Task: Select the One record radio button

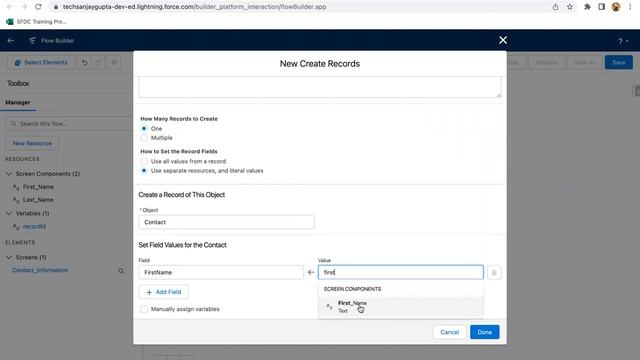Action: point(144,128)
